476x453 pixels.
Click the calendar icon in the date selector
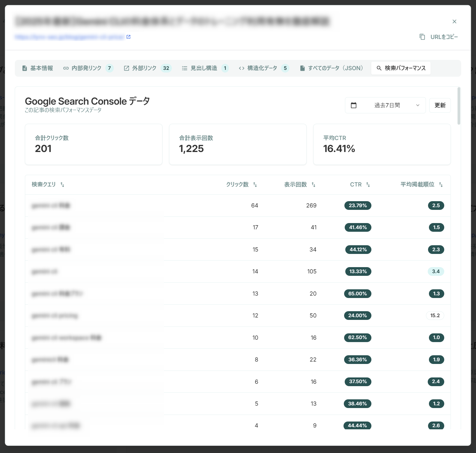click(354, 105)
